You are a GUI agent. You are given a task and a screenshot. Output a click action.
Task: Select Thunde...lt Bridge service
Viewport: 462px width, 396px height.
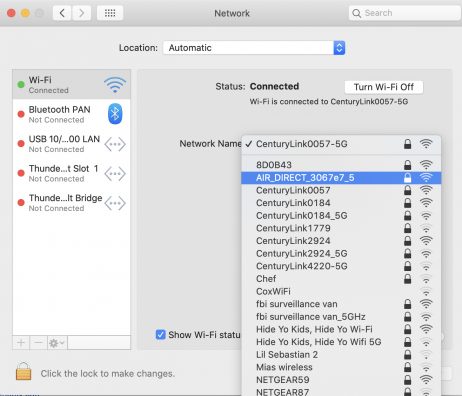pos(71,203)
